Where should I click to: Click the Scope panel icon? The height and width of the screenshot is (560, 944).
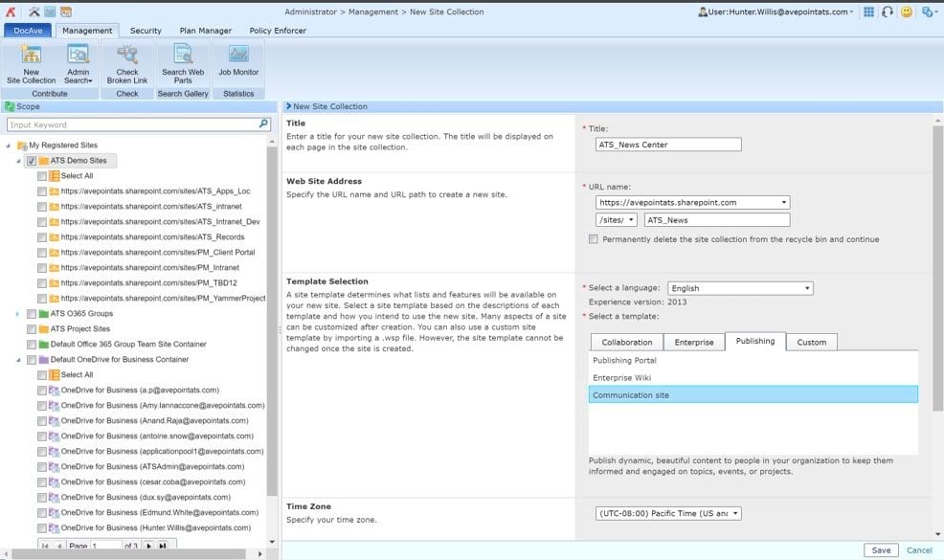coord(10,106)
